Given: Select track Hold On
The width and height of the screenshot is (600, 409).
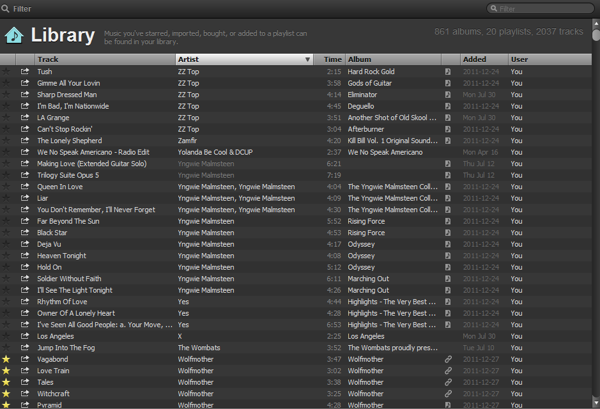Looking at the screenshot, I should click(x=49, y=267).
